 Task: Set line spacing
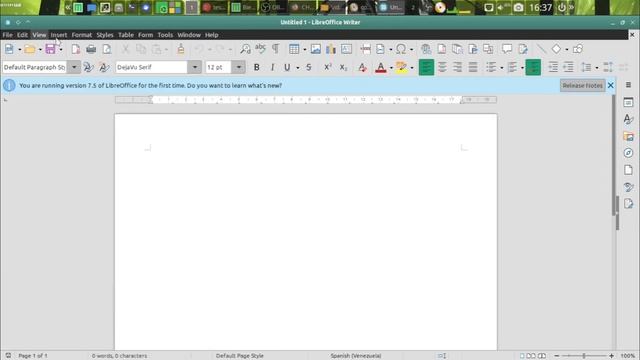point(586,67)
